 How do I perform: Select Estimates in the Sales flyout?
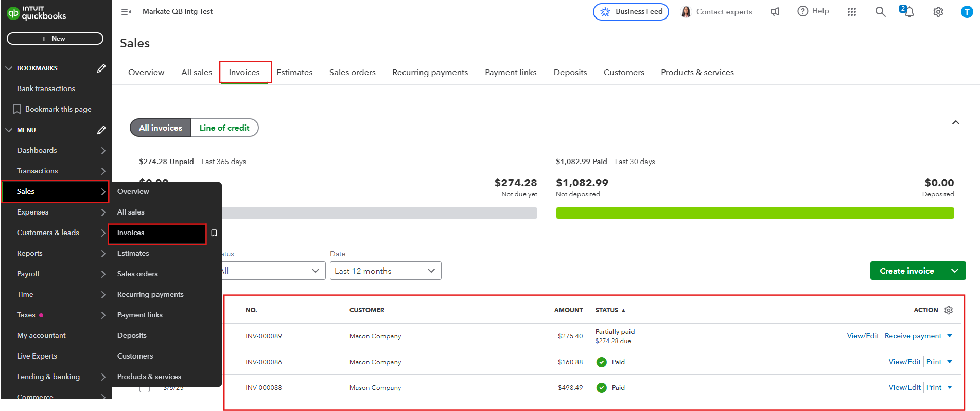(x=133, y=253)
